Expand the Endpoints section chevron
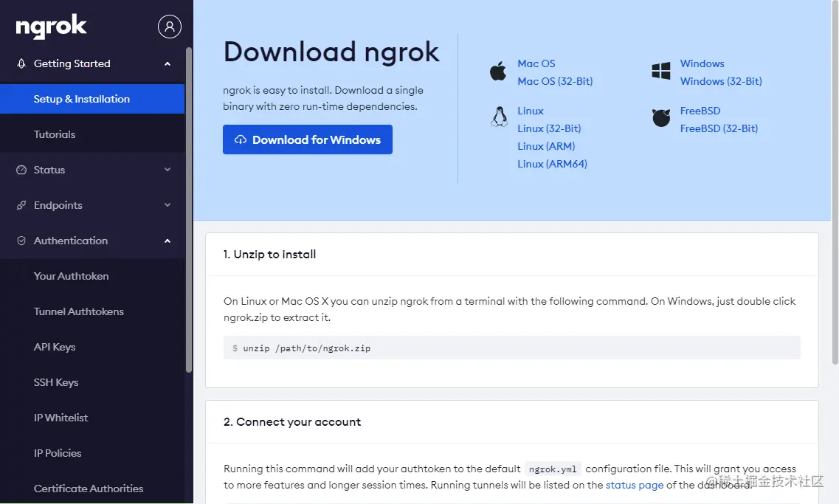The width and height of the screenshot is (839, 504). 168,205
